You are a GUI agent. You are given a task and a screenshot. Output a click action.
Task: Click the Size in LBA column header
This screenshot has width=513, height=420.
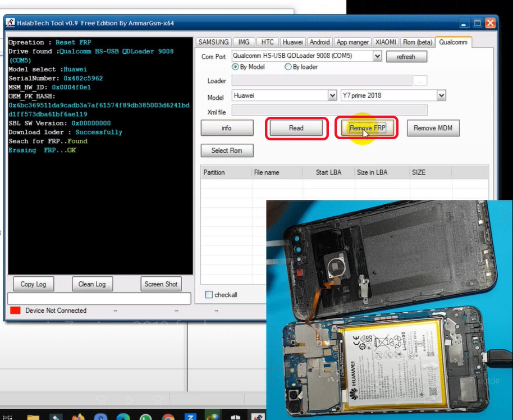tap(382, 172)
